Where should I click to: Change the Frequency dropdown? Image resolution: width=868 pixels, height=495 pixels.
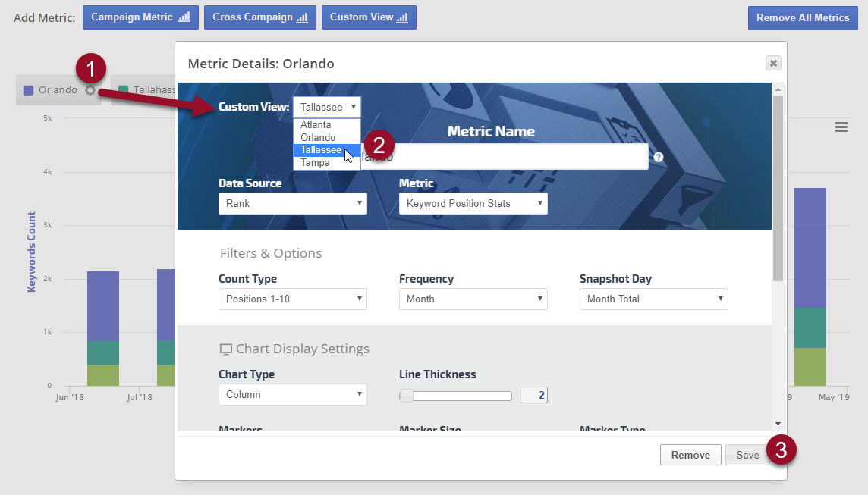(x=473, y=299)
